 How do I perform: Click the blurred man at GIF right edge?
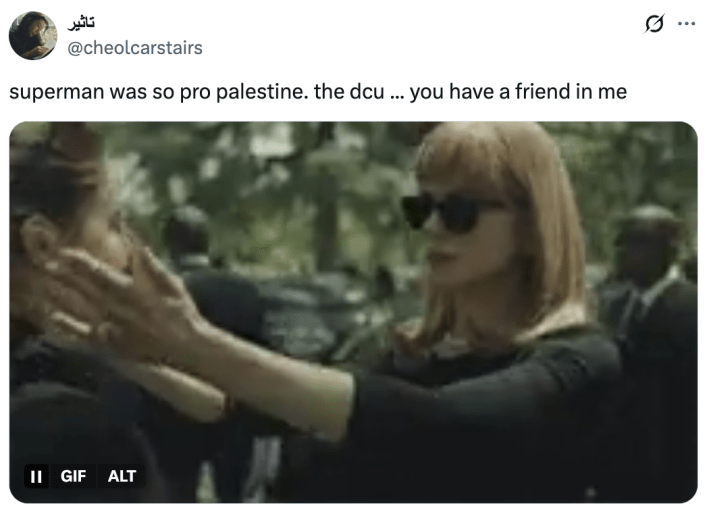(649, 290)
